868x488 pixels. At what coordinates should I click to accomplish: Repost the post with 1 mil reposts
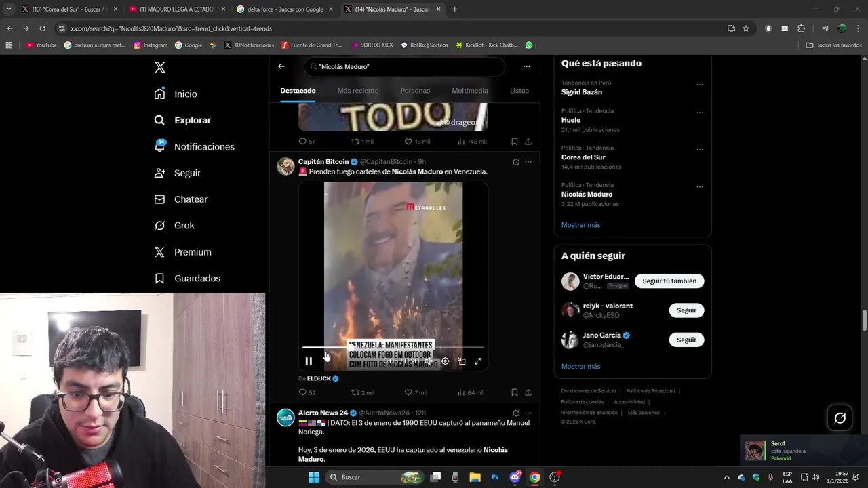coord(362,142)
